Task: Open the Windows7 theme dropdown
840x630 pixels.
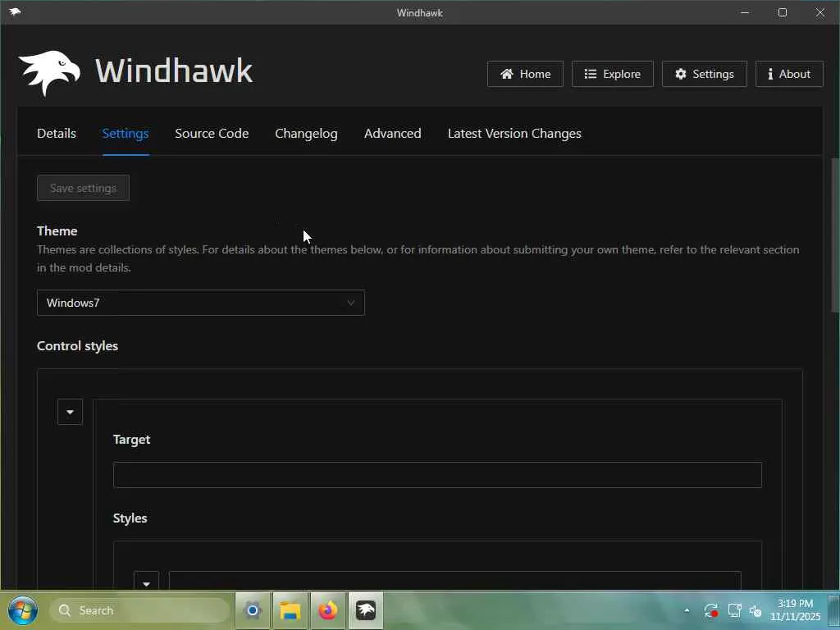Action: pos(201,303)
